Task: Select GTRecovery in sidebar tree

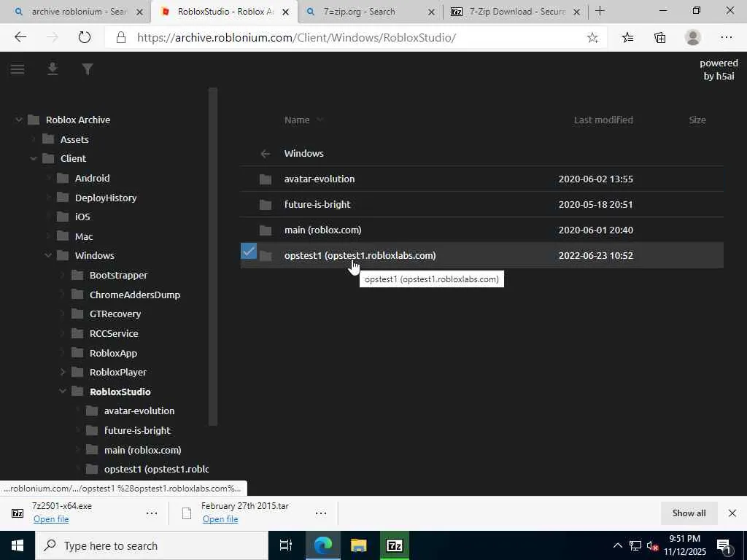Action: coord(115,314)
